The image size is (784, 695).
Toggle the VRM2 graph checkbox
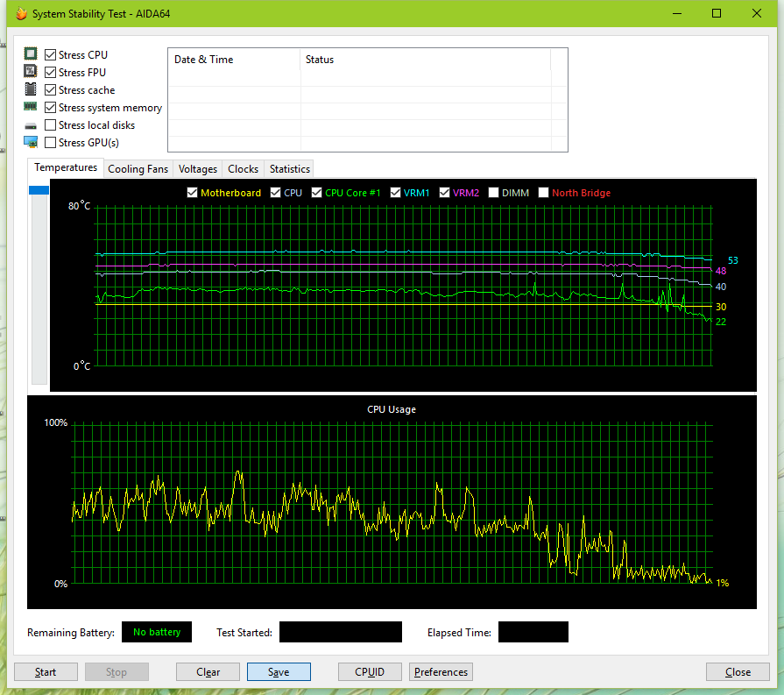click(444, 193)
